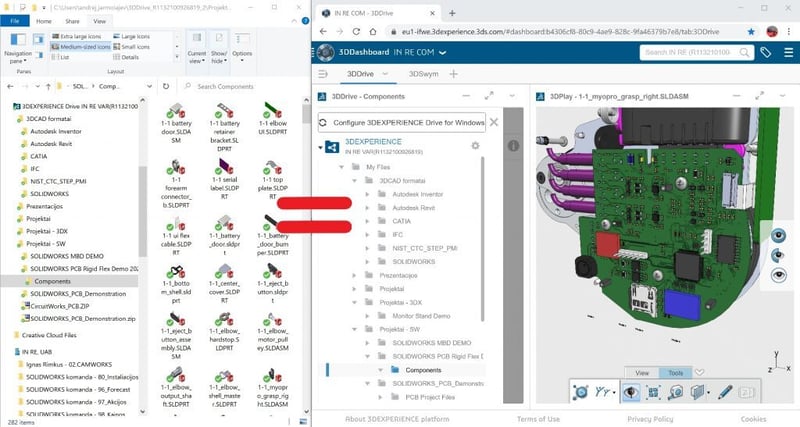Select List layout option
Image resolution: width=800 pixels, height=427 pixels.
tap(60, 57)
